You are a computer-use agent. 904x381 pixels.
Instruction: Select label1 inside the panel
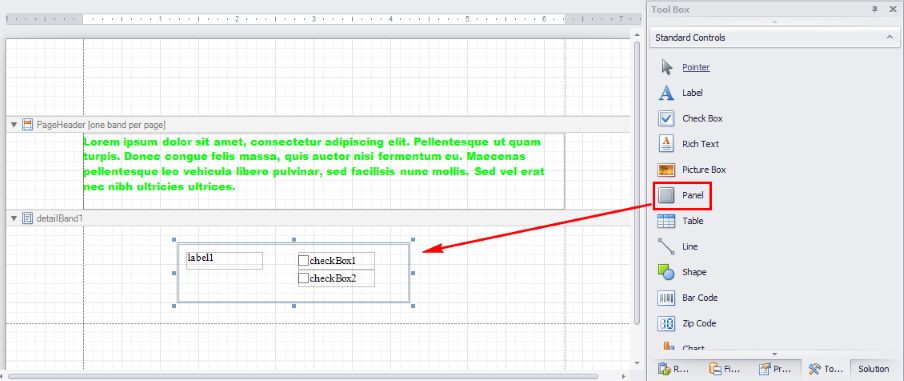point(224,261)
